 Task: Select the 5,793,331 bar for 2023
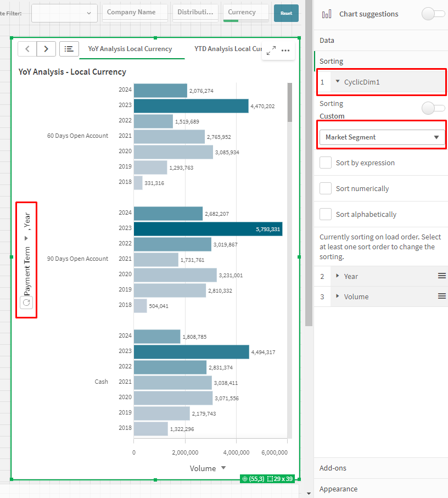208,229
